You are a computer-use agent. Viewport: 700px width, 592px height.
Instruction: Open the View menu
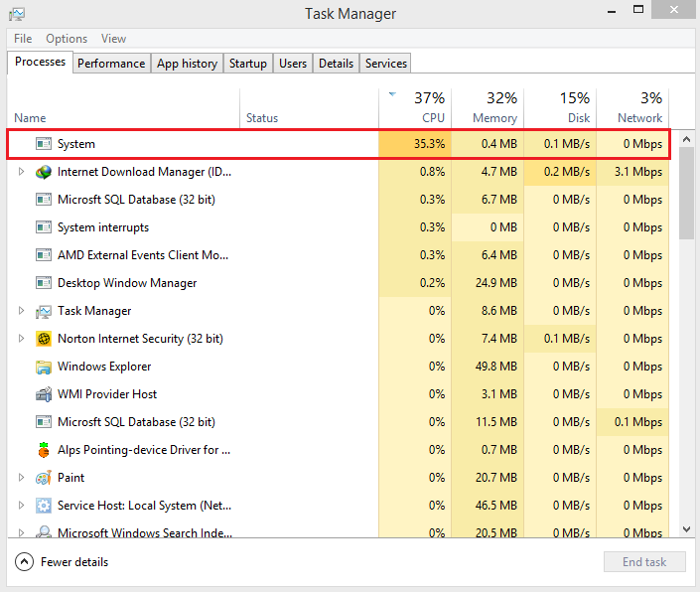(113, 39)
